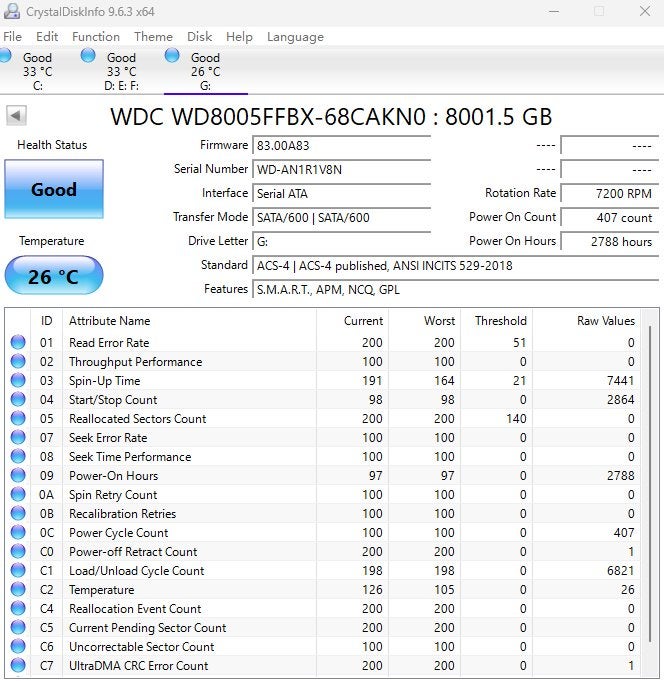Click the status orb for Seek Time Performance
This screenshot has height=681, width=664.
18,456
